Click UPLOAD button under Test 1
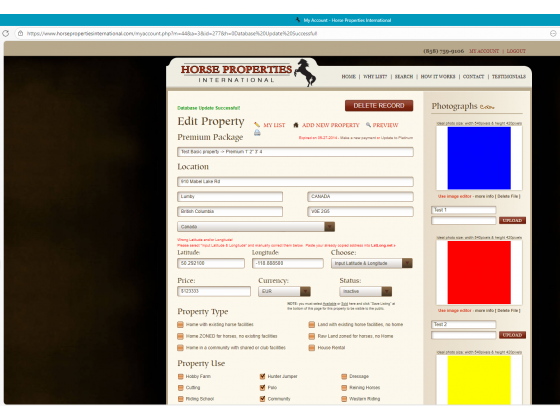This screenshot has height=420, width=560. click(x=512, y=220)
